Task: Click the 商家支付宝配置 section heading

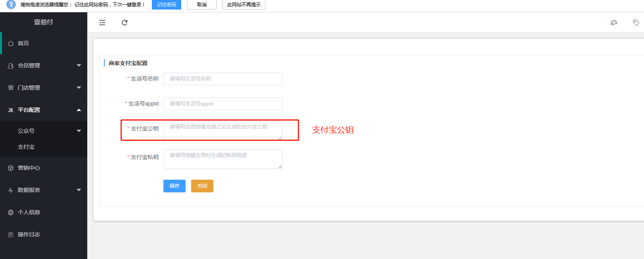Action: click(128, 63)
